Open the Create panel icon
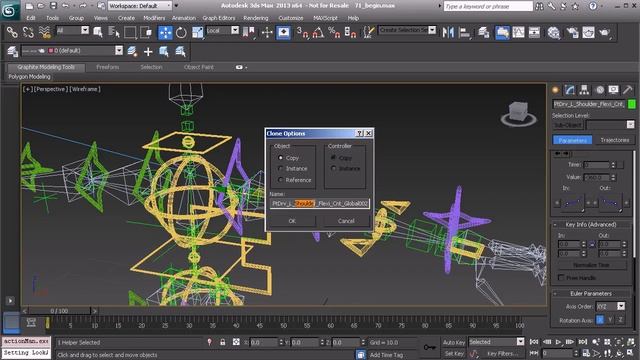 pyautogui.click(x=555, y=90)
